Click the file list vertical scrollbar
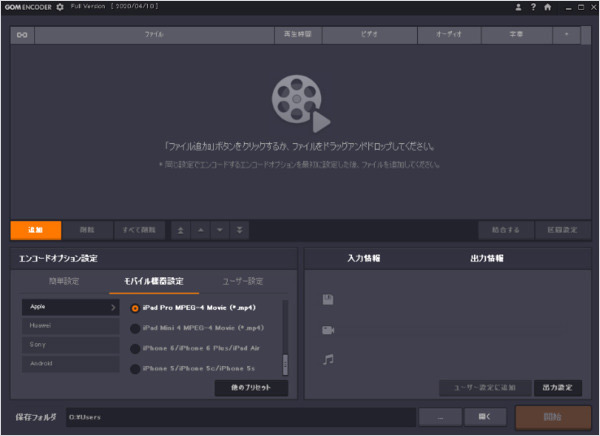600x436 pixels. [x=586, y=35]
